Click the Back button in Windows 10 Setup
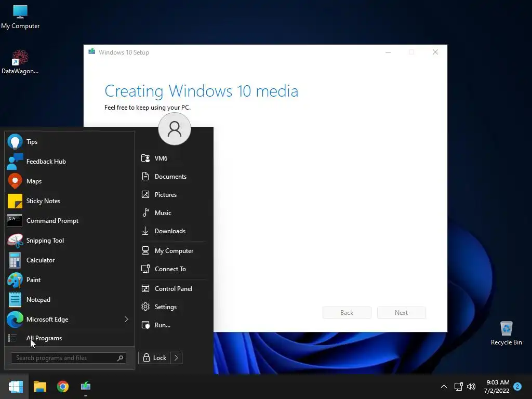532x399 pixels. pyautogui.click(x=347, y=313)
